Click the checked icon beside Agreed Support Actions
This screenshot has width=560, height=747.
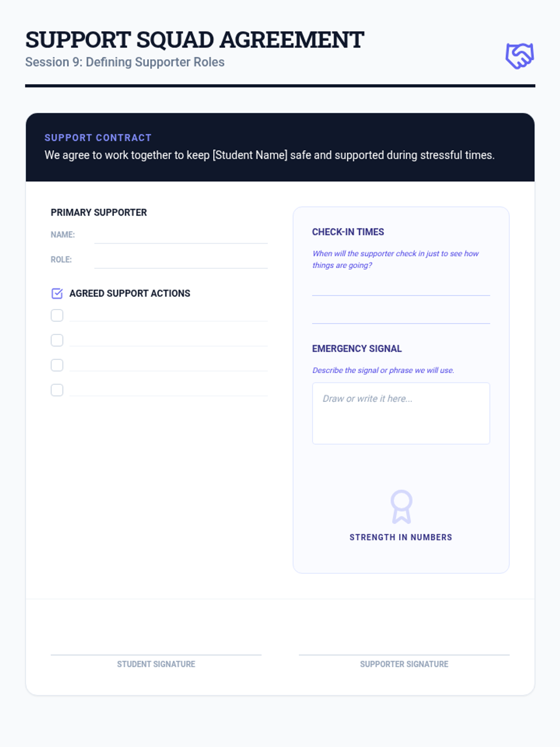[57, 293]
